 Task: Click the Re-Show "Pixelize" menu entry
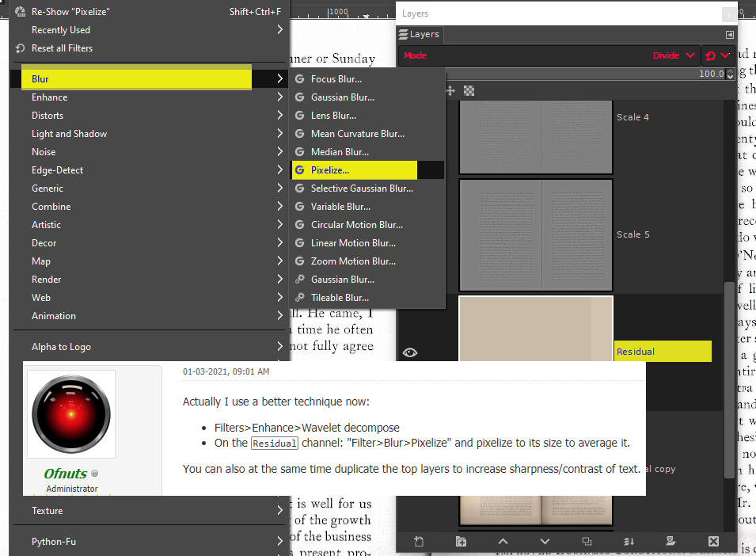pos(149,12)
